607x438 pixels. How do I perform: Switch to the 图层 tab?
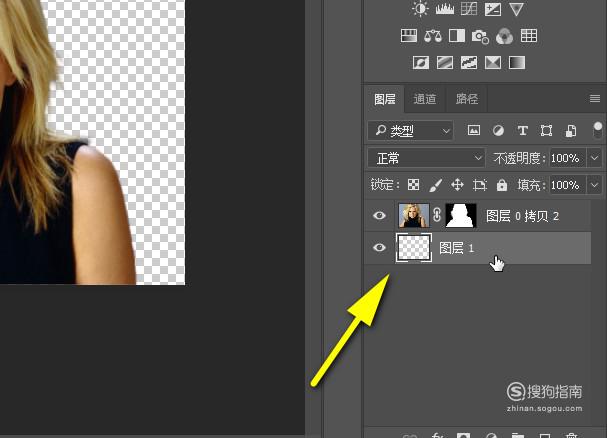[384, 99]
